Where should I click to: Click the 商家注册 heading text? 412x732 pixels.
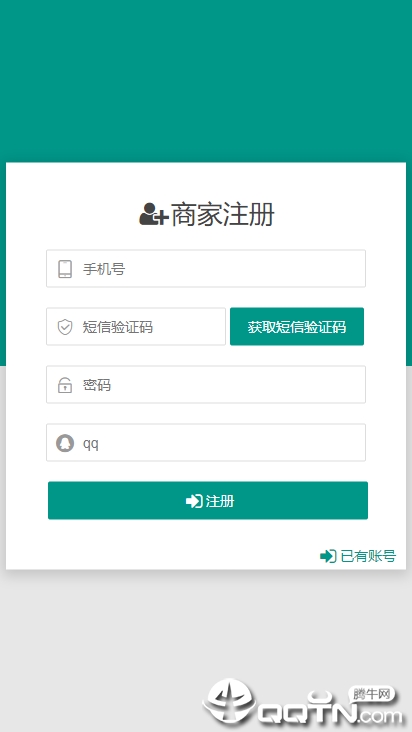coord(223,215)
